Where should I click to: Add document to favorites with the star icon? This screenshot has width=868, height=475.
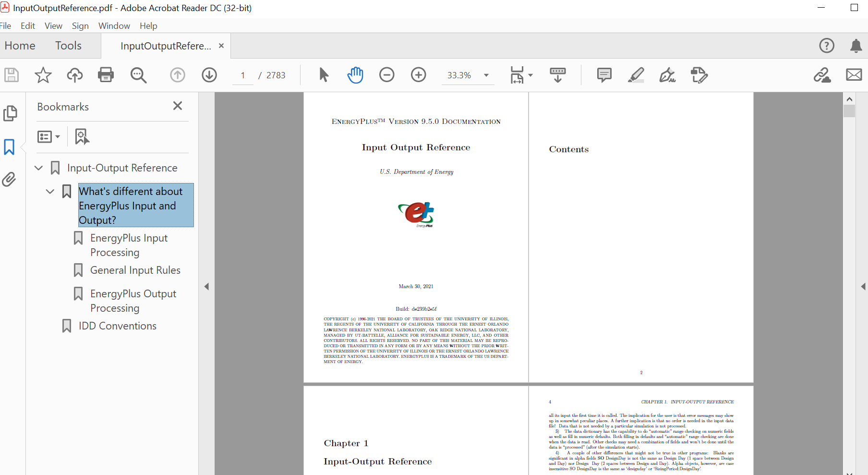pyautogui.click(x=43, y=75)
